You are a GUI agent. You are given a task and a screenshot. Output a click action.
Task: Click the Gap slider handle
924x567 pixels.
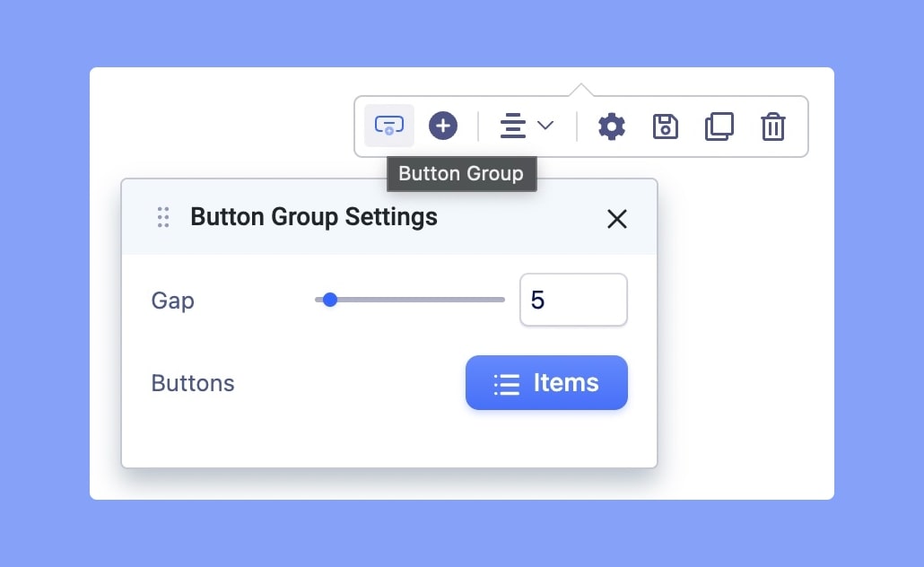click(330, 300)
